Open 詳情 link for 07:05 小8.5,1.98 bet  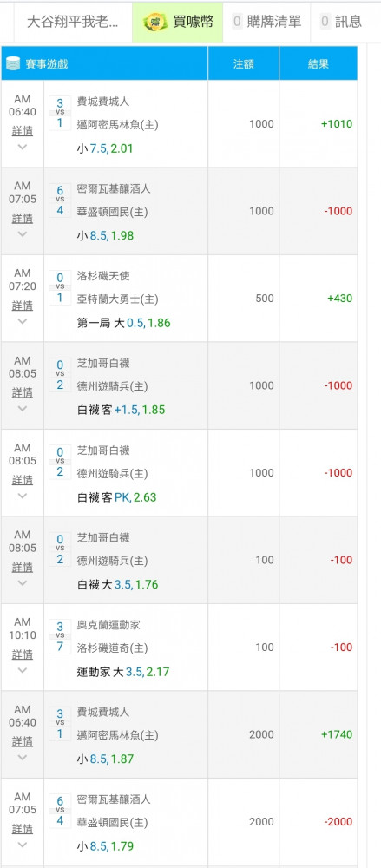(23, 219)
